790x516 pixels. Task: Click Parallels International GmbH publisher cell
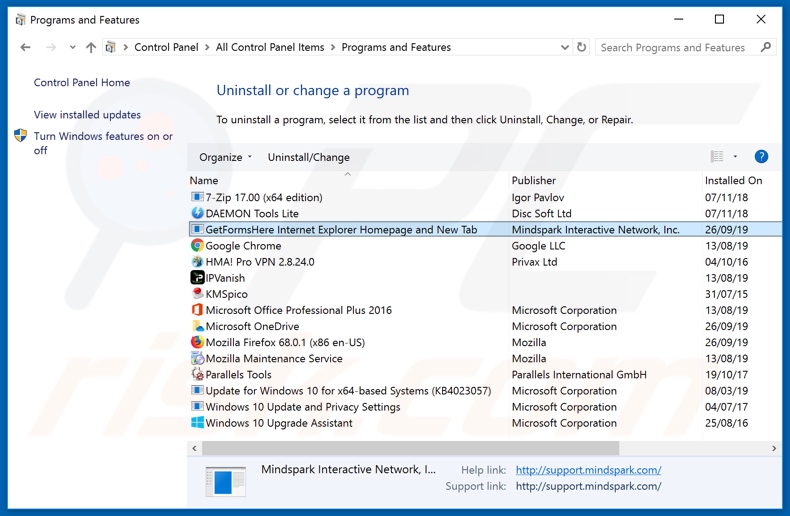tap(579, 375)
